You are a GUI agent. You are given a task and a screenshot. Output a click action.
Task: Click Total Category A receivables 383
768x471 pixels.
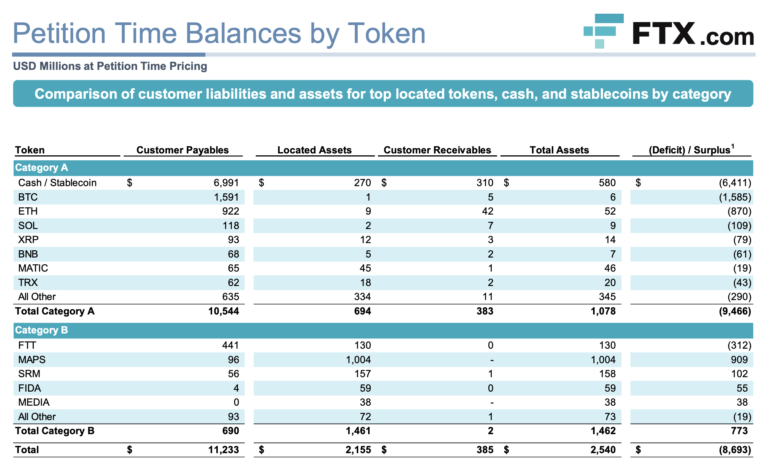[485, 311]
